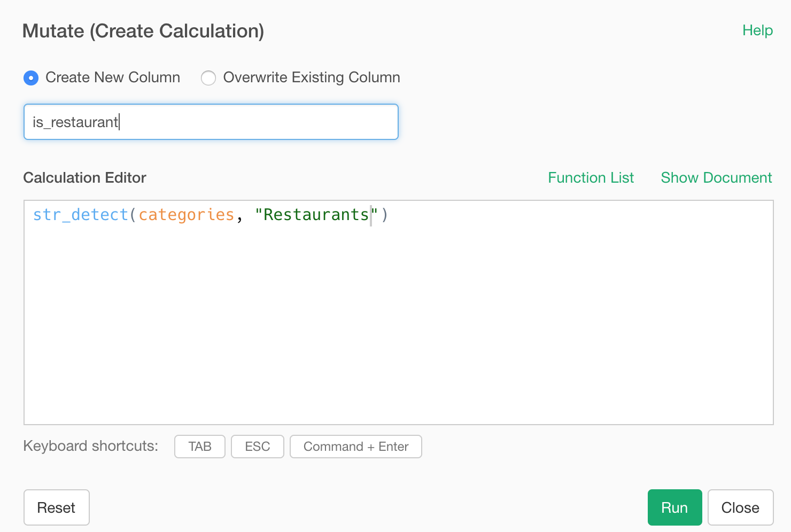The height and width of the screenshot is (532, 791).
Task: Click inside the Calculation Editor text area
Action: (399, 312)
